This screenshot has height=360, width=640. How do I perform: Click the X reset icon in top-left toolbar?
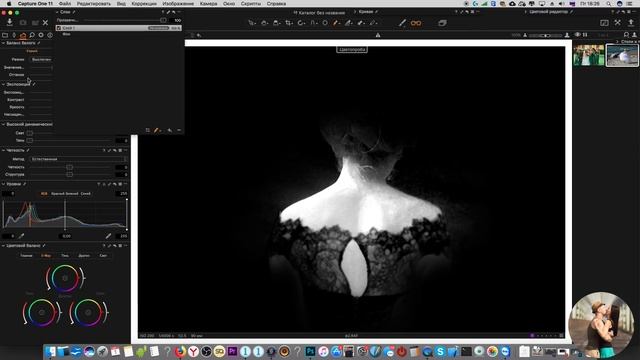[x=45, y=23]
